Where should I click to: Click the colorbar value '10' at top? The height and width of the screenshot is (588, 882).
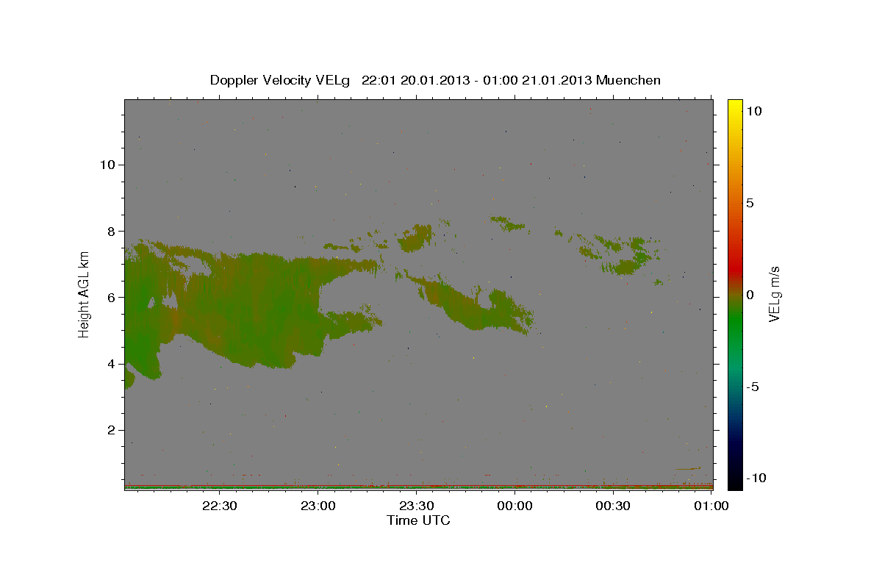753,111
